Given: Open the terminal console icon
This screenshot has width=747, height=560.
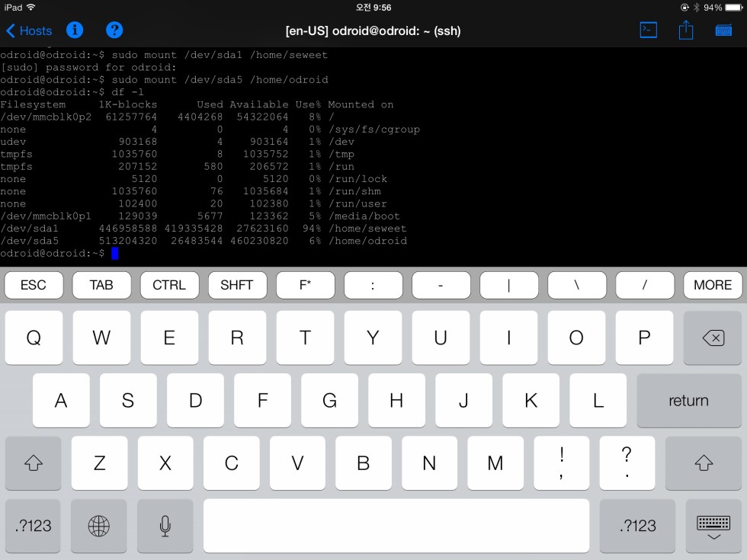Looking at the screenshot, I should click(648, 30).
